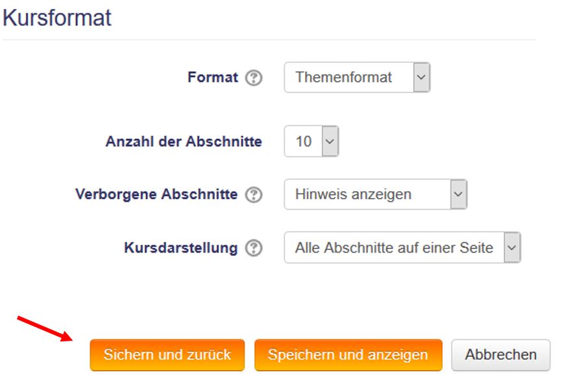Click the Kursformat section heading
The height and width of the screenshot is (392, 562).
click(57, 18)
